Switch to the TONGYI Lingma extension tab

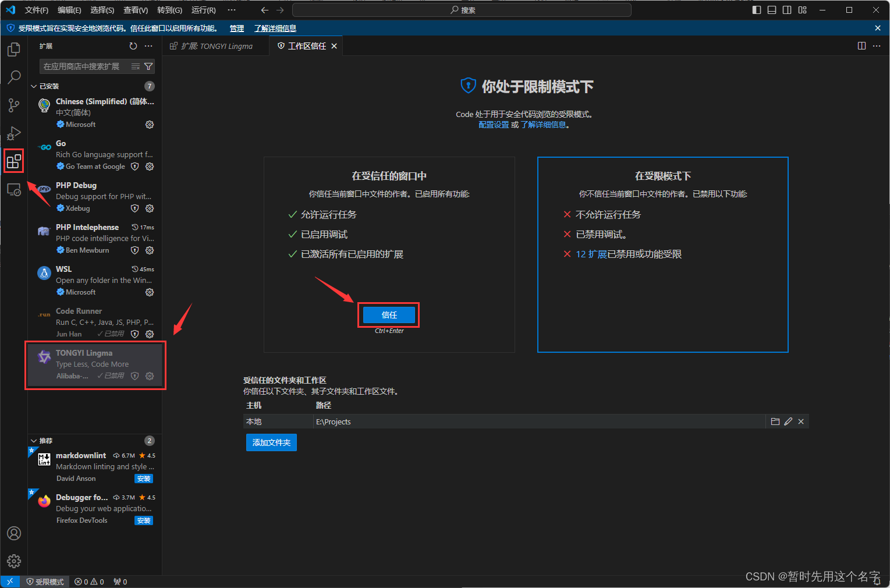click(216, 46)
